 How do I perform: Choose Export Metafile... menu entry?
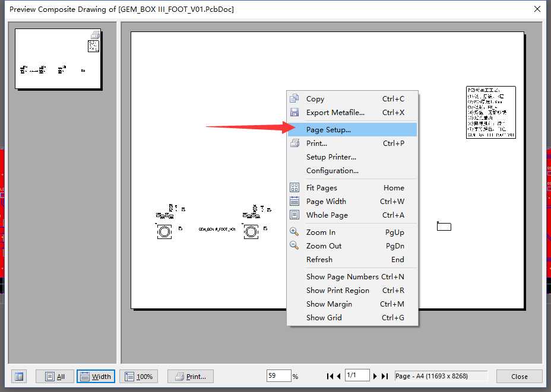click(352, 112)
